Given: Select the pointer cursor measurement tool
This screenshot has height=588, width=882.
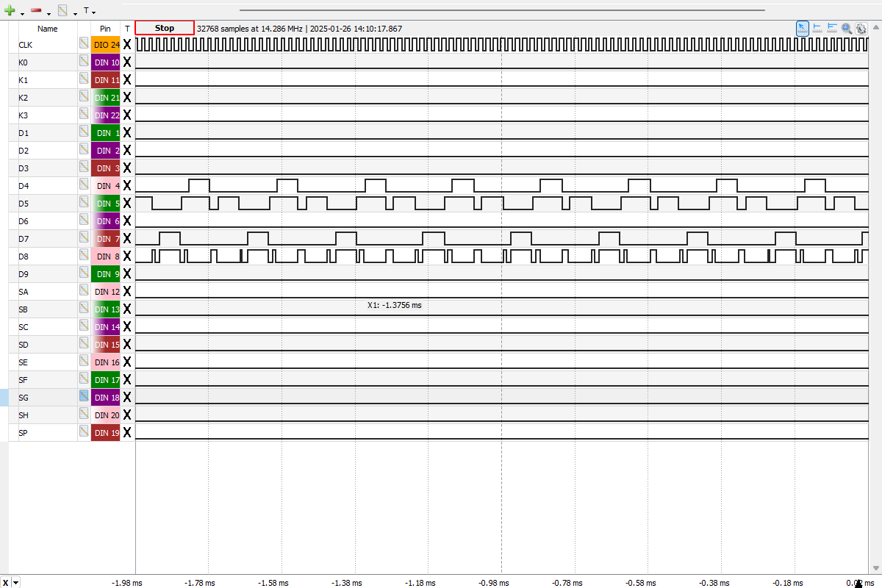Looking at the screenshot, I should click(803, 28).
